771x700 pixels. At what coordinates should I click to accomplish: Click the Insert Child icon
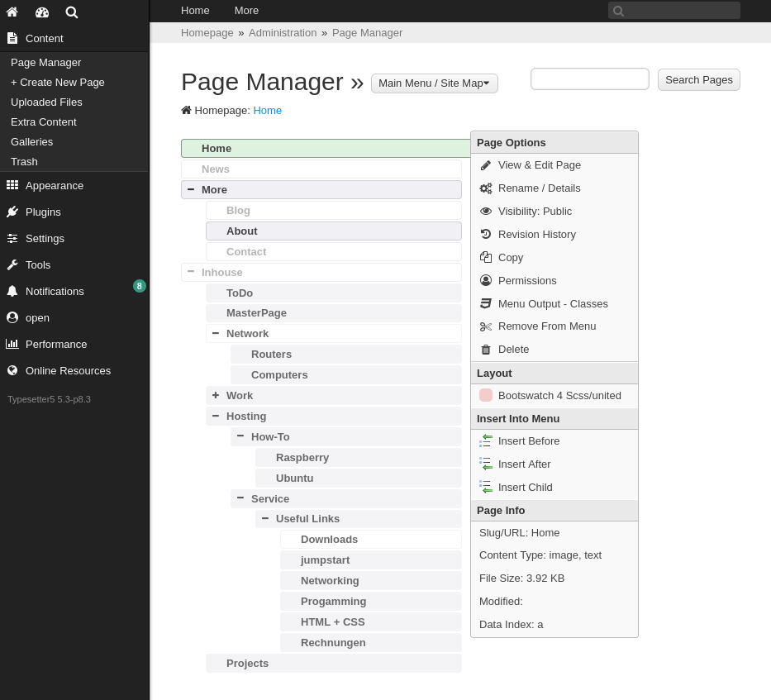486,487
